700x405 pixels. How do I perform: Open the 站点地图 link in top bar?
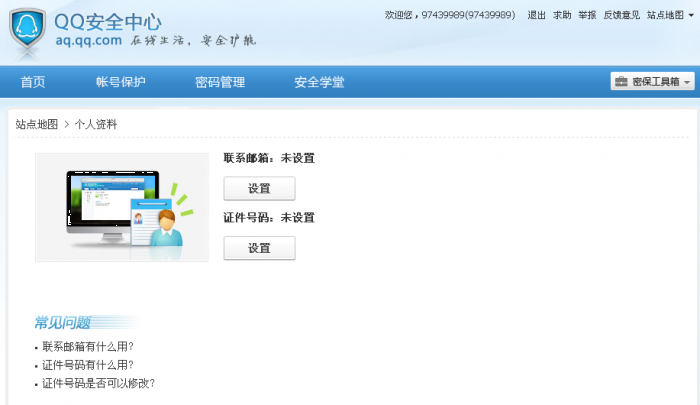pos(665,15)
